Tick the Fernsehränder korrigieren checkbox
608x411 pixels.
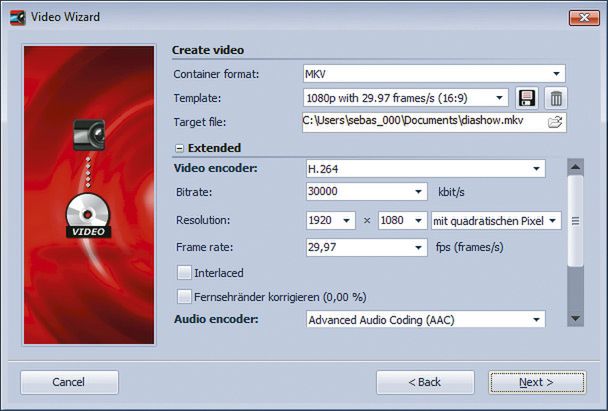tap(184, 297)
